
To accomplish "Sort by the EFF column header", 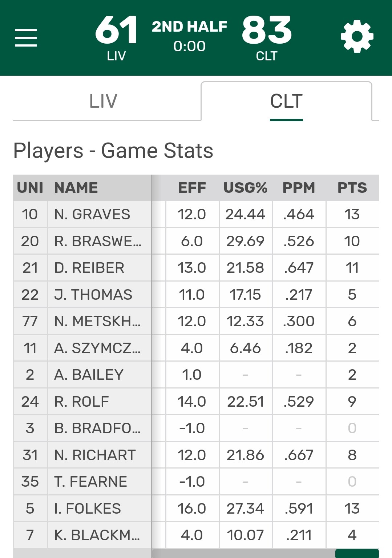I will (192, 188).
